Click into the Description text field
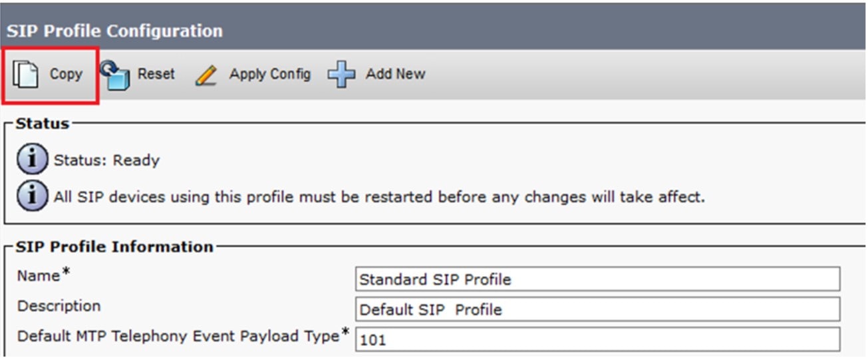 click(597, 309)
